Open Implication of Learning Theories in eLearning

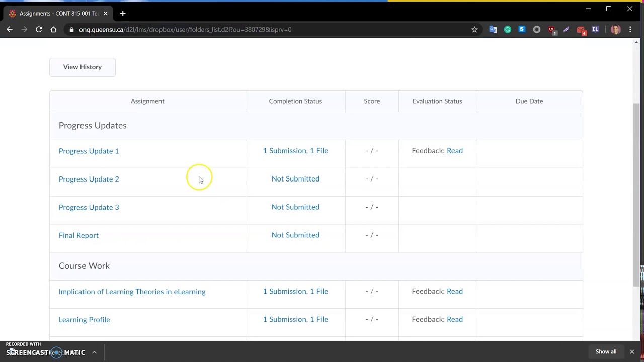click(132, 292)
